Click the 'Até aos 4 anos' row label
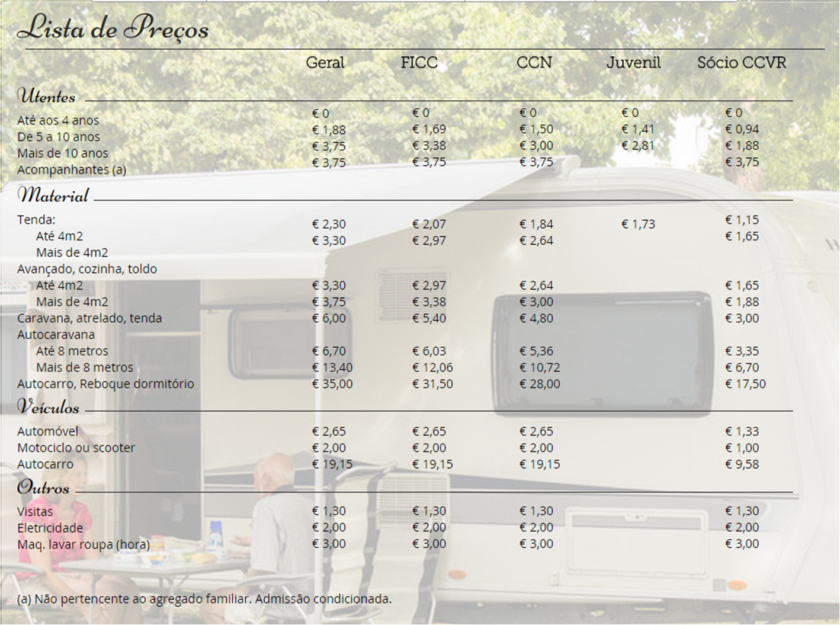The height and width of the screenshot is (625, 840). click(x=58, y=120)
